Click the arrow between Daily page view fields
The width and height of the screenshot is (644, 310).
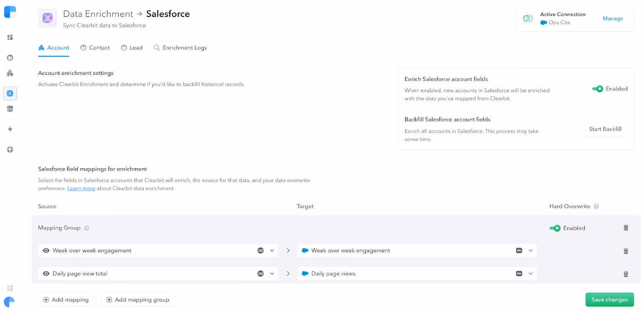coord(288,273)
